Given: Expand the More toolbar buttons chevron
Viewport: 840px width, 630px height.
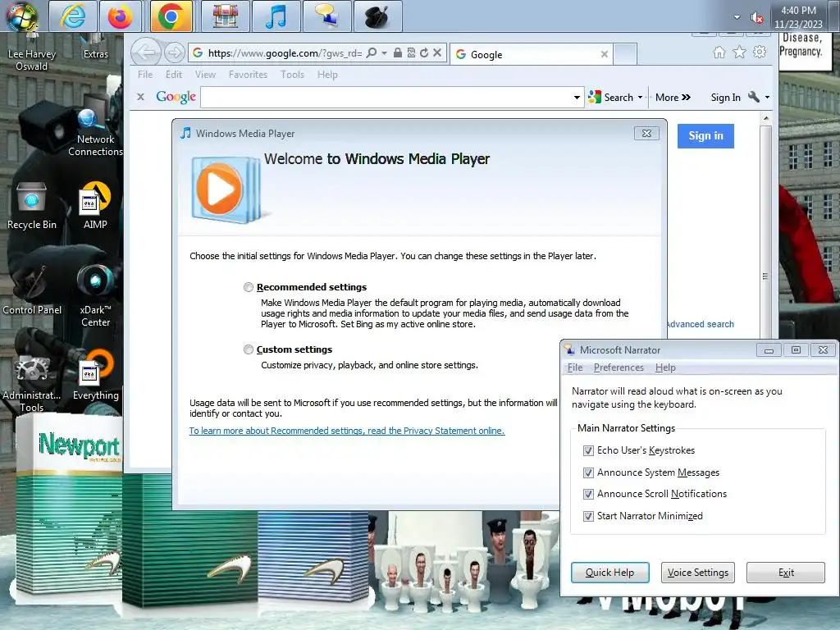Looking at the screenshot, I should point(673,98).
